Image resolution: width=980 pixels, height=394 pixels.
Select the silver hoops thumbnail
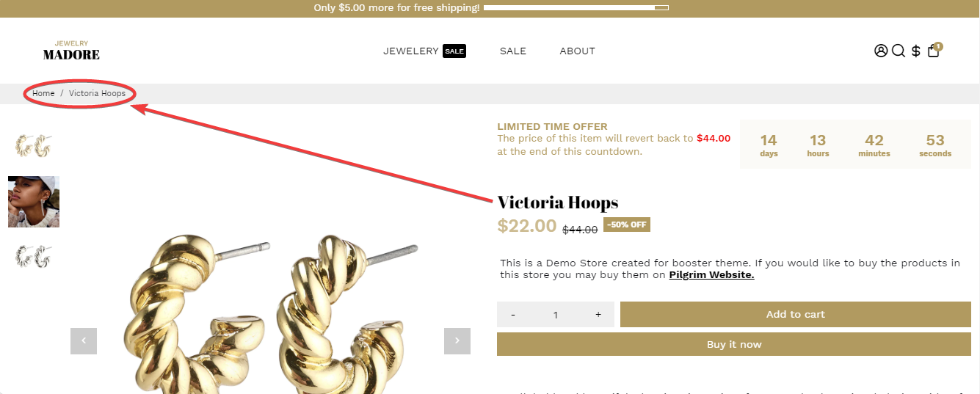[34, 256]
